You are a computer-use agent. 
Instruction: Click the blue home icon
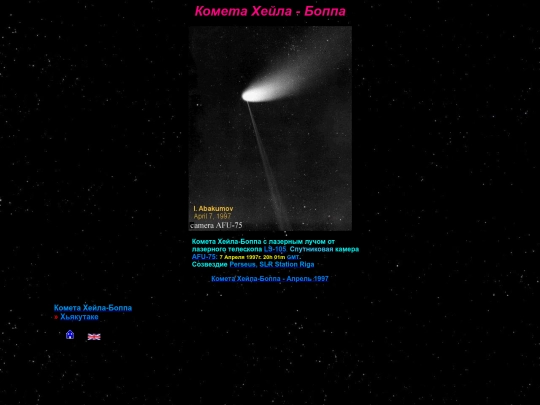pos(70,334)
